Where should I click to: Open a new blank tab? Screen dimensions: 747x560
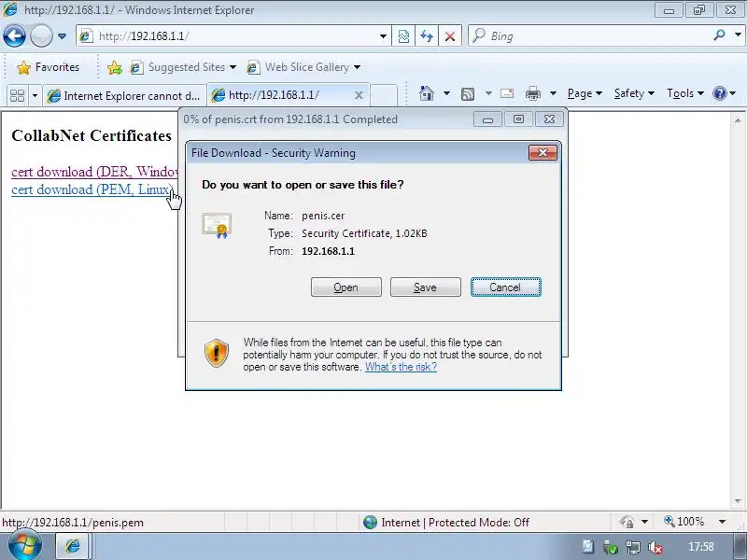click(x=384, y=95)
